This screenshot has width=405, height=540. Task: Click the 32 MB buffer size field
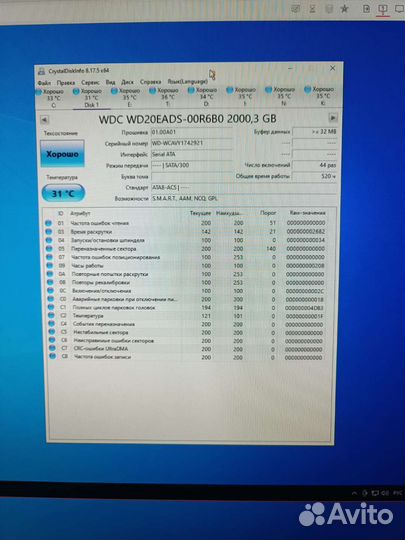(x=315, y=132)
